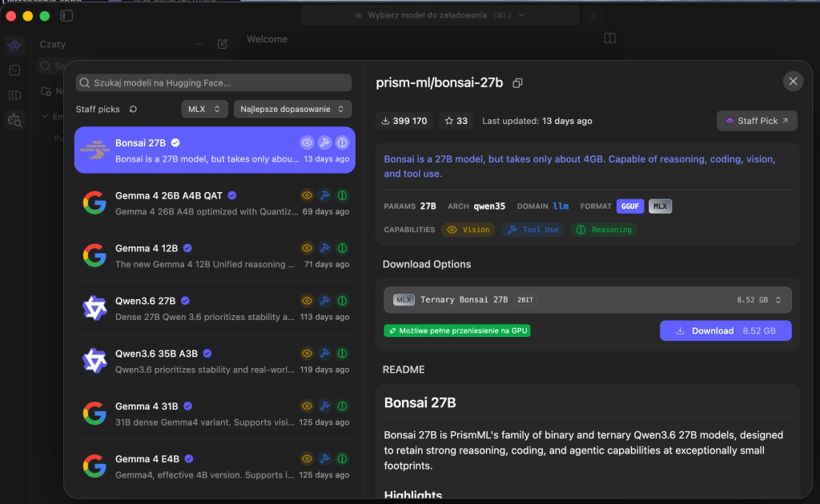The width and height of the screenshot is (820, 504).
Task: Open the chats view in the left sidebar
Action: [x=14, y=46]
